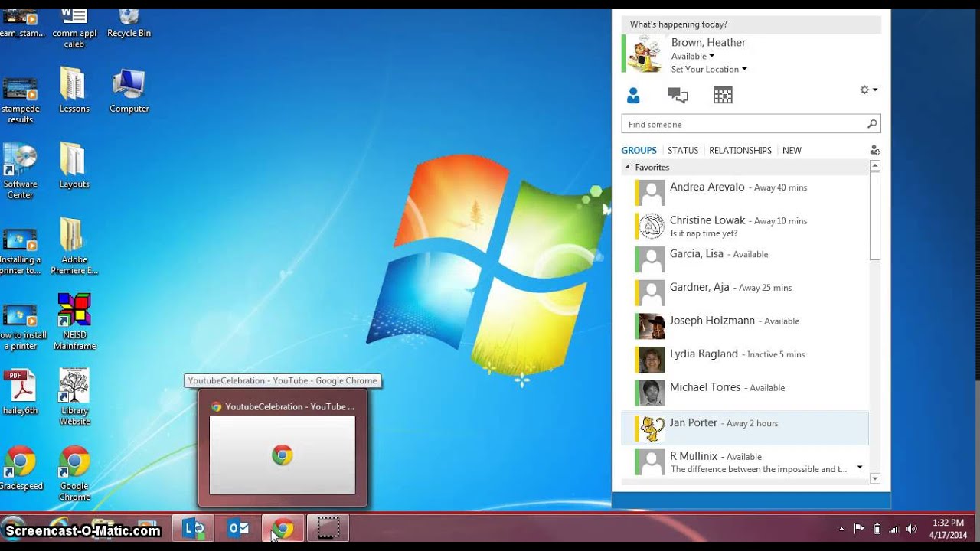Viewport: 980px width, 551px height.
Task: Select the Software Center desktop shortcut
Action: 20,171
